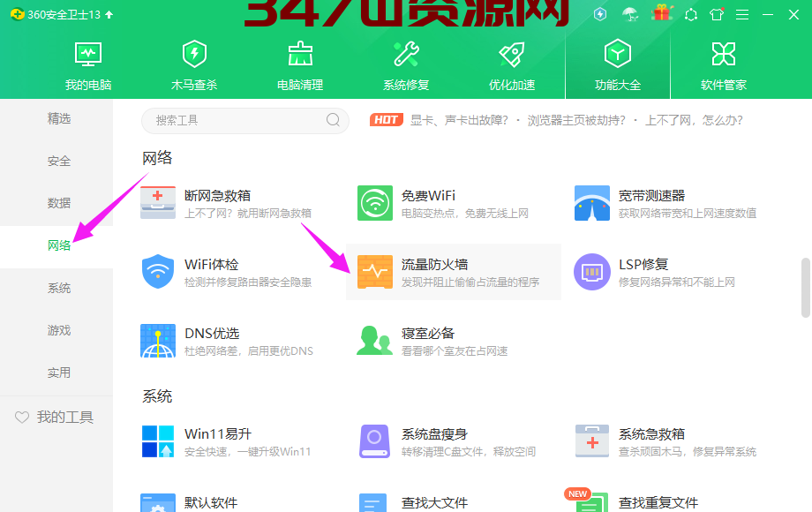
Task: Open 木马查杀 shield icon
Action: click(194, 54)
